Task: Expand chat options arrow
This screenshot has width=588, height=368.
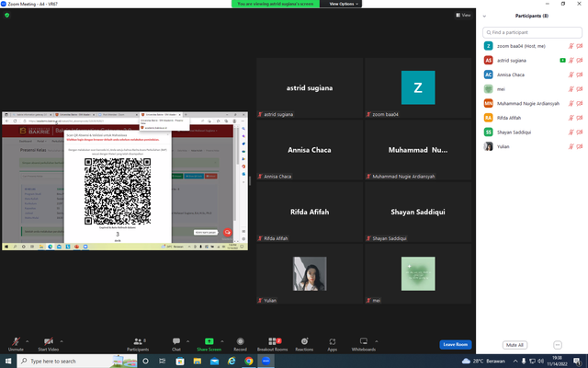Action: point(187,341)
